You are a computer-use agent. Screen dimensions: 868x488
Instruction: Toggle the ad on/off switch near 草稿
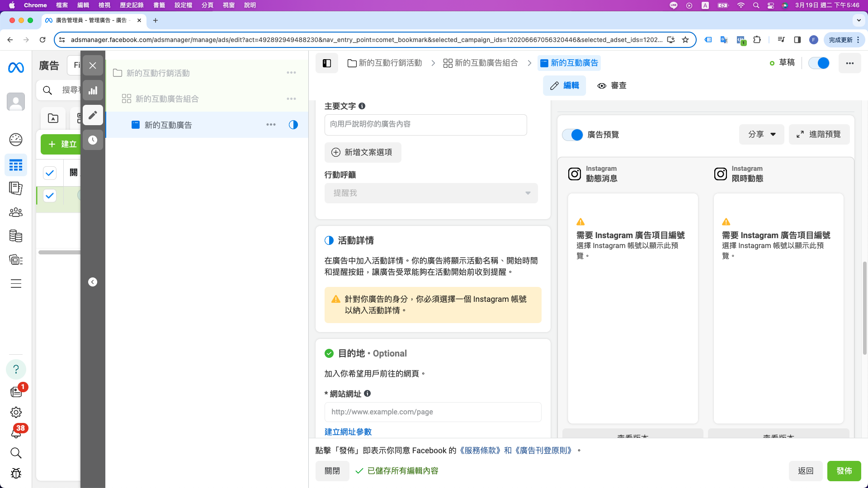(x=819, y=63)
